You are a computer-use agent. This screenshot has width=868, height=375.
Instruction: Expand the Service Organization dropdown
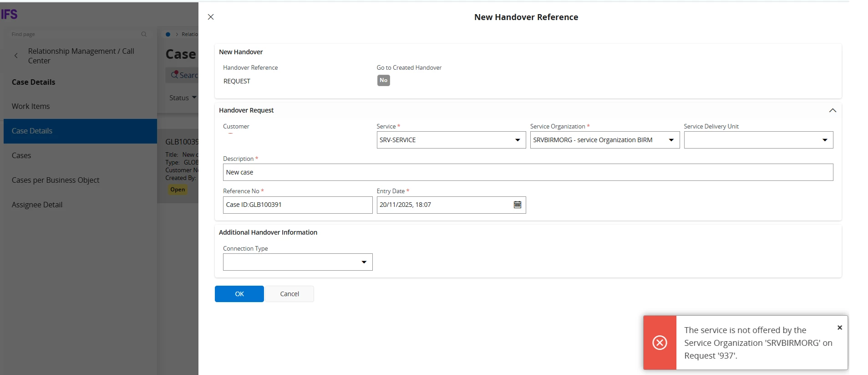coord(671,140)
